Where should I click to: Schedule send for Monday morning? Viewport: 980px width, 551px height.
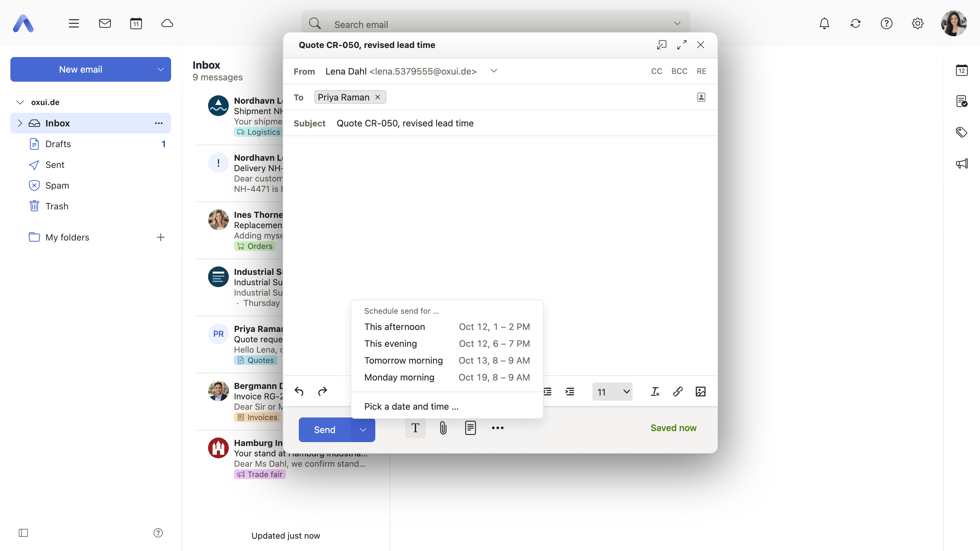click(x=447, y=377)
